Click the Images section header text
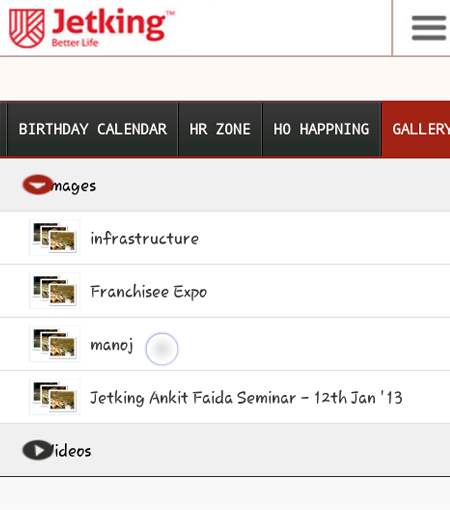This screenshot has width=450, height=510. click(74, 186)
